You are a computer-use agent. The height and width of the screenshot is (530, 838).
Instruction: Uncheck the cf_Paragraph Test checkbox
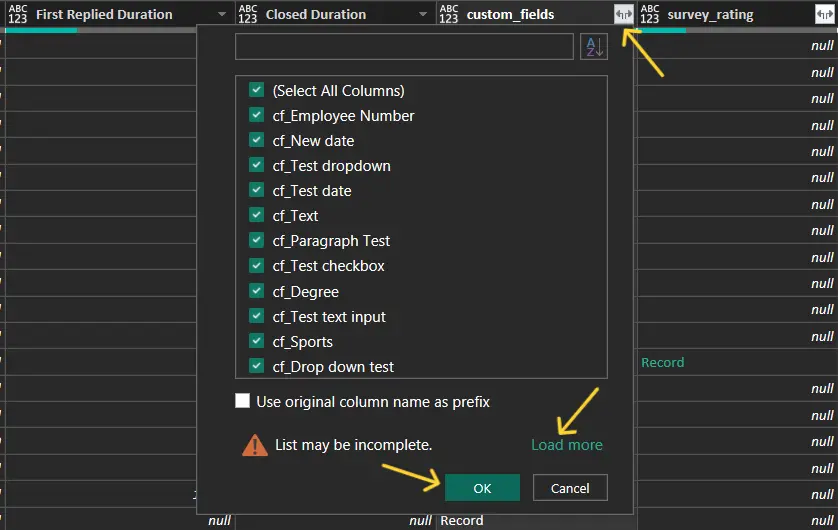click(x=257, y=240)
